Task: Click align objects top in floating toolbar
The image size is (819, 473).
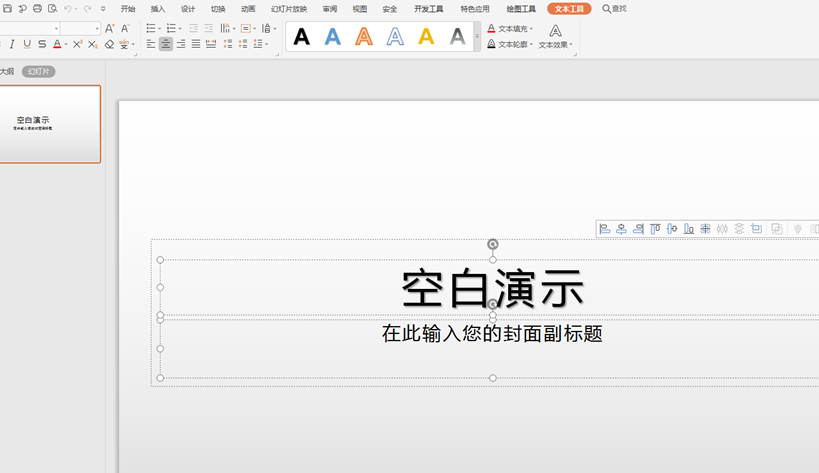Action: 655,229
